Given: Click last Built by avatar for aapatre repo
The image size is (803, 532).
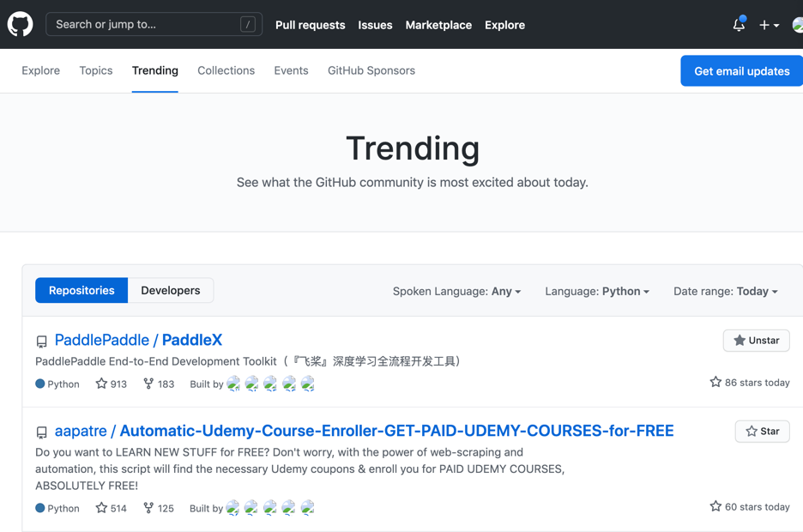Looking at the screenshot, I should point(307,507).
